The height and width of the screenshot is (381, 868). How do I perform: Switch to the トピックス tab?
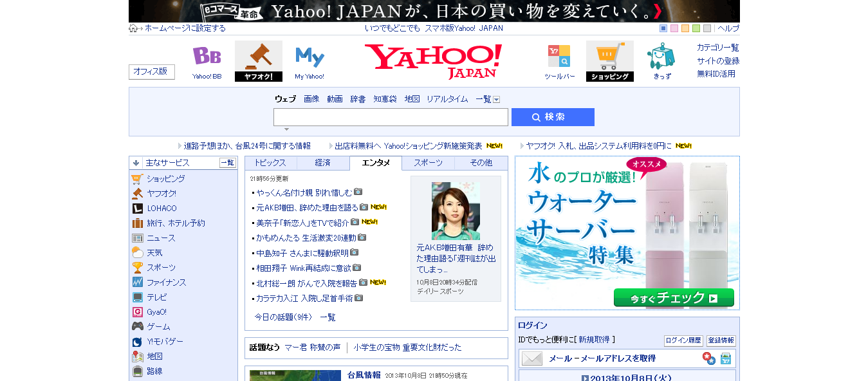click(x=270, y=163)
